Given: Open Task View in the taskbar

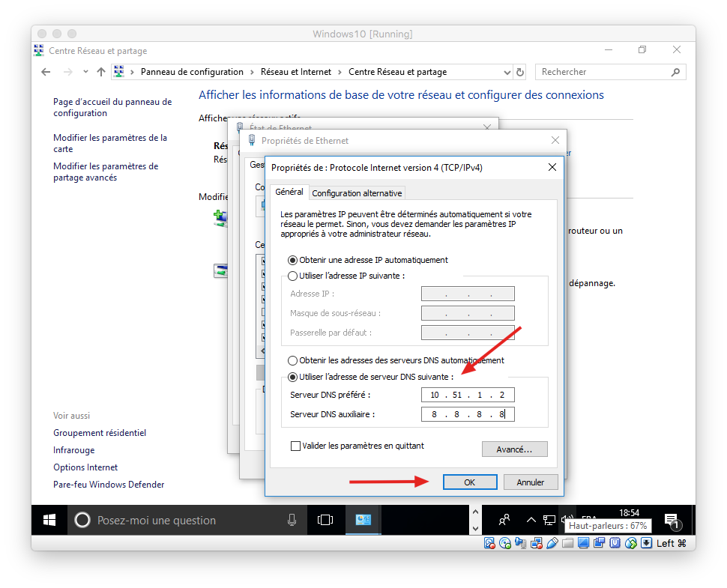Looking at the screenshot, I should (325, 520).
